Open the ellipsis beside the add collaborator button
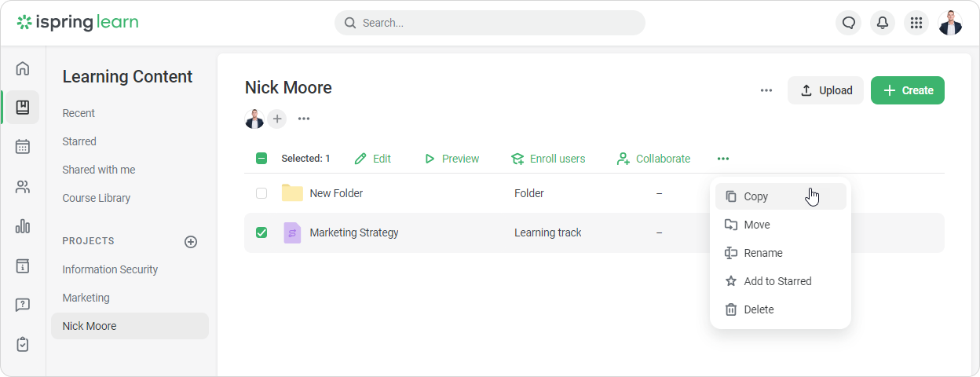Viewport: 980px width, 377px height. [x=304, y=119]
